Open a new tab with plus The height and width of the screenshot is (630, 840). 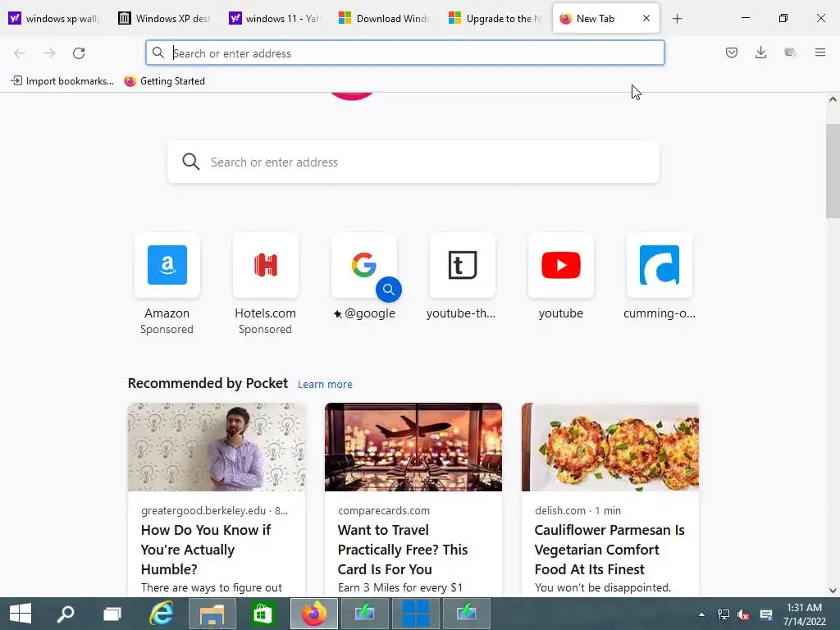(677, 19)
